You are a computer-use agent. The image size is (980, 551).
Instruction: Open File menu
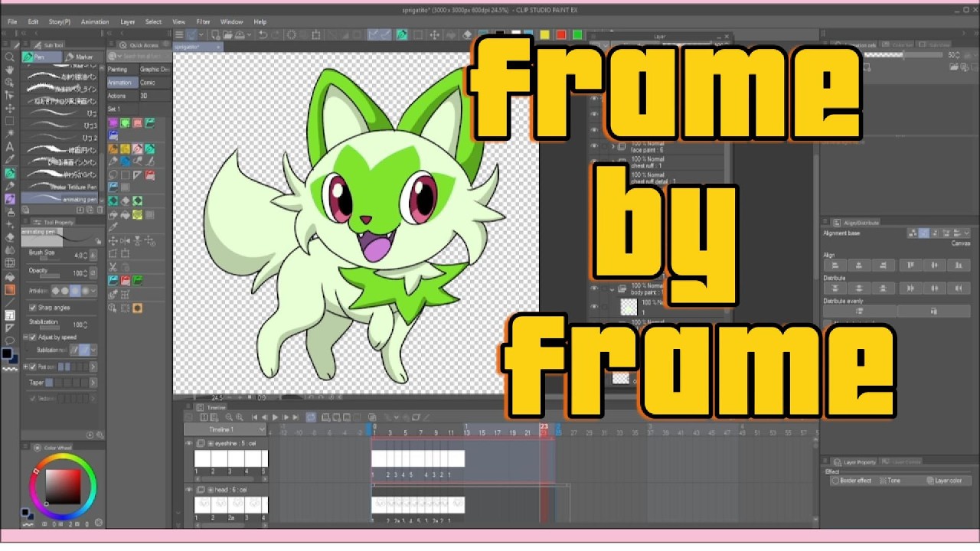tap(12, 21)
